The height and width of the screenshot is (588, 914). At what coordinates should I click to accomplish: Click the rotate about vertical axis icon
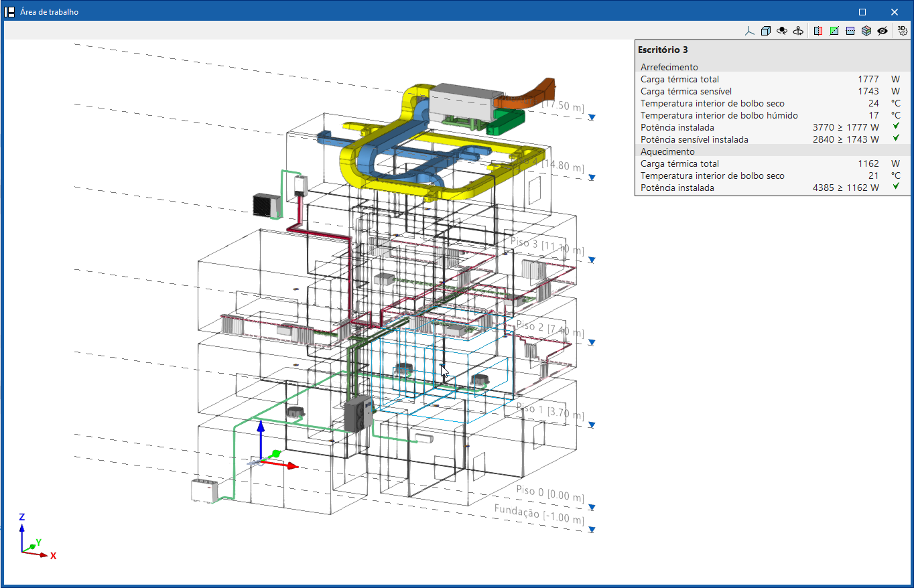(x=798, y=31)
